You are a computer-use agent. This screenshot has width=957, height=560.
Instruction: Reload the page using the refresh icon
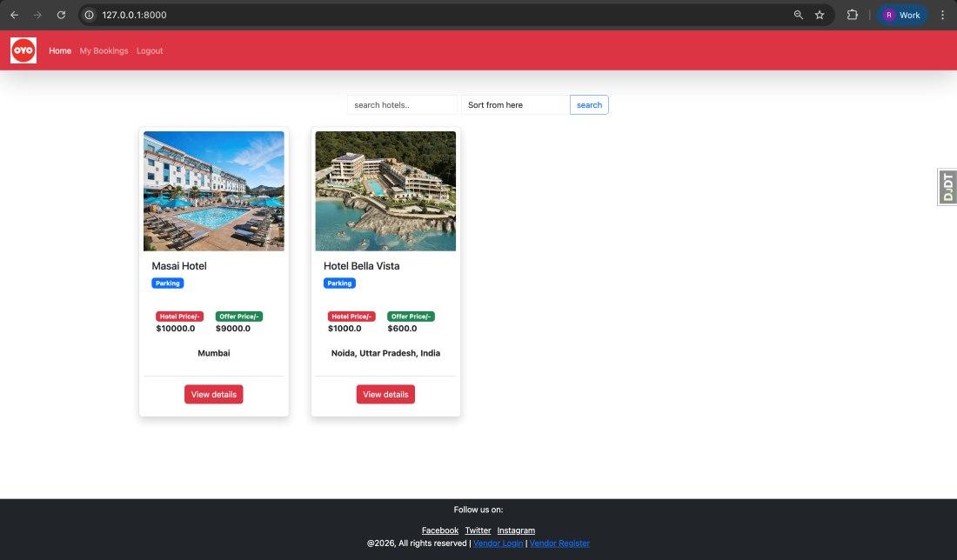pos(61,15)
